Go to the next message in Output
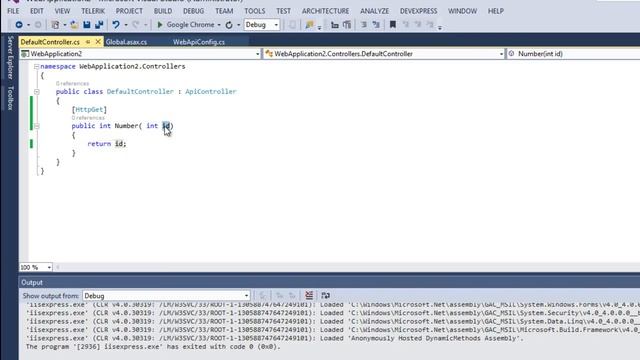Viewport: 640px width, 360px height. tap(292, 295)
